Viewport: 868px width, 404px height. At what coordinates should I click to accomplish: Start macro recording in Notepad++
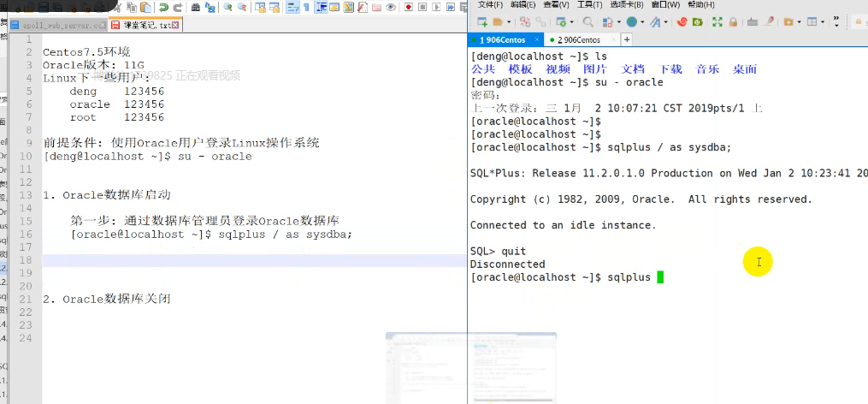click(409, 7)
